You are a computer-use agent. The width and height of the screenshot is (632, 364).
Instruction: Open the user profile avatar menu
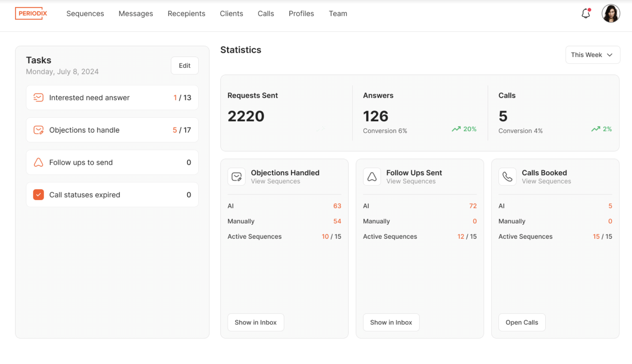click(611, 14)
